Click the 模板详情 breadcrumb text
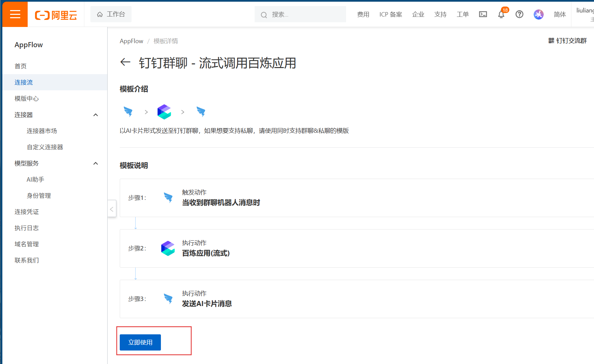Screen dimensions: 594x364 click(x=166, y=41)
